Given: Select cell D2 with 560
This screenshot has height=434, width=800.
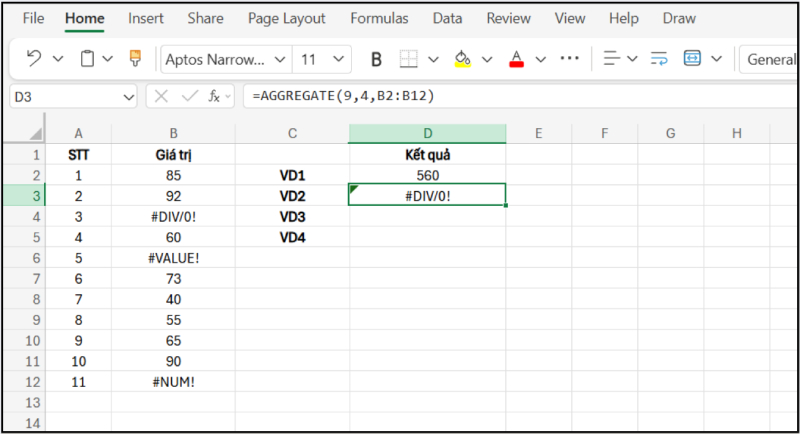Looking at the screenshot, I should pyautogui.click(x=428, y=175).
